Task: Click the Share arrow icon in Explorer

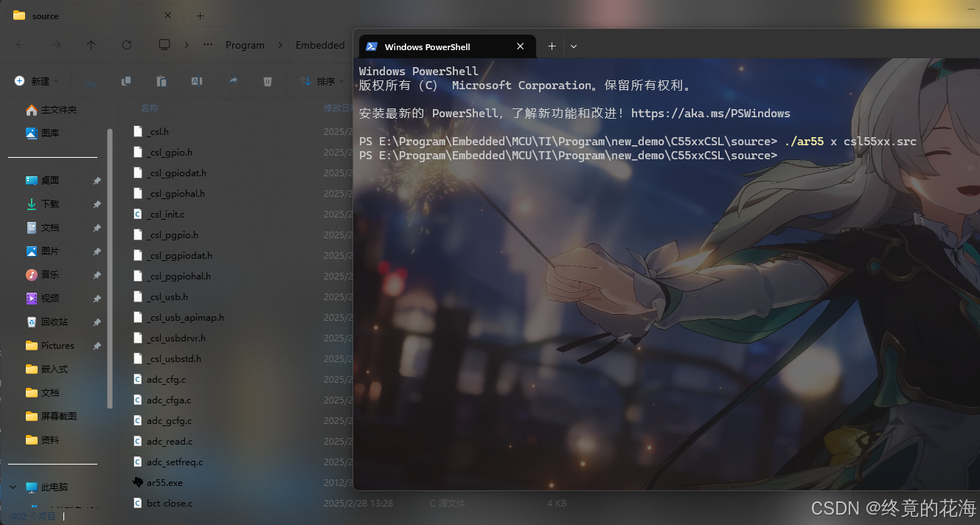Action: click(x=233, y=81)
